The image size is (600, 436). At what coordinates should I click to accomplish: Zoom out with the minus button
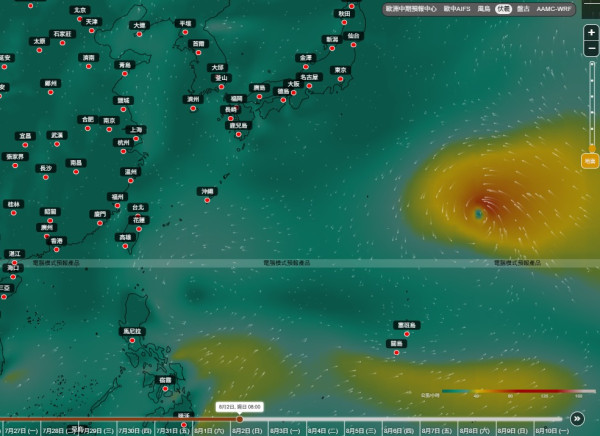pos(591,49)
